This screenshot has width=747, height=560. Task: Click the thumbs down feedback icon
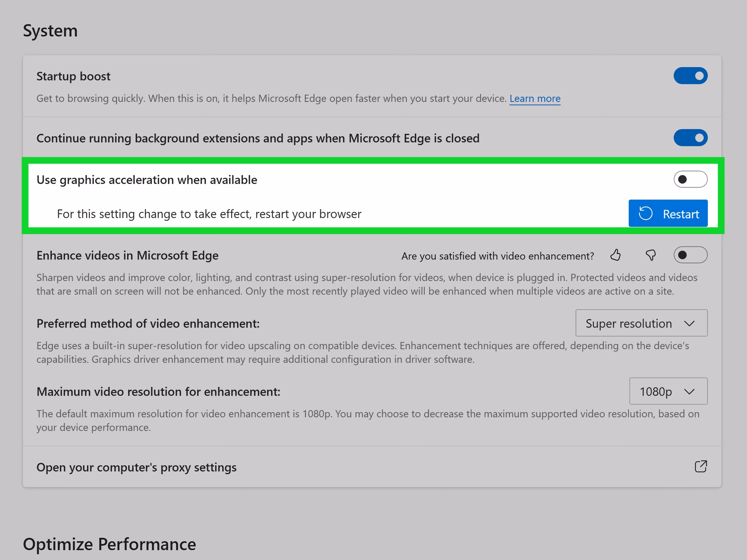(651, 255)
